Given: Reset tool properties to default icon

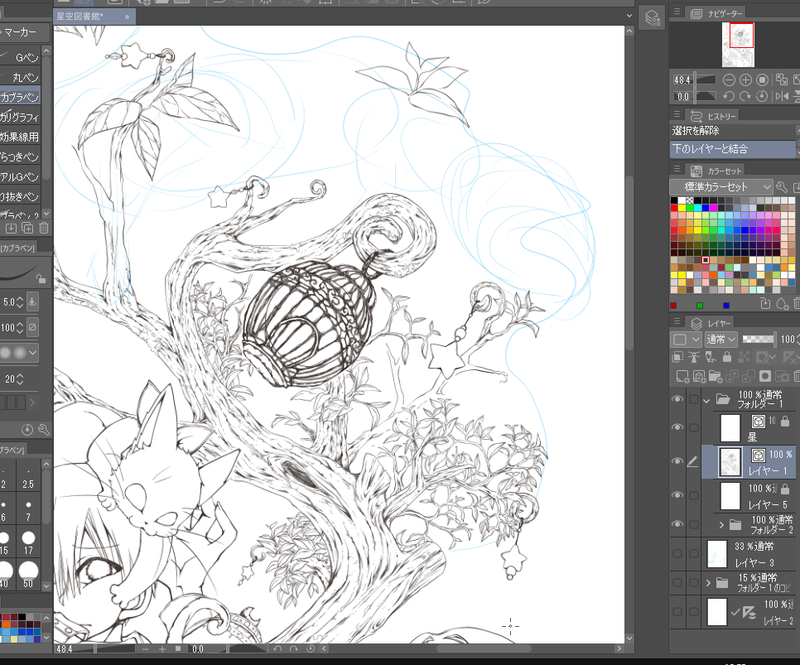Looking at the screenshot, I should pos(27,430).
